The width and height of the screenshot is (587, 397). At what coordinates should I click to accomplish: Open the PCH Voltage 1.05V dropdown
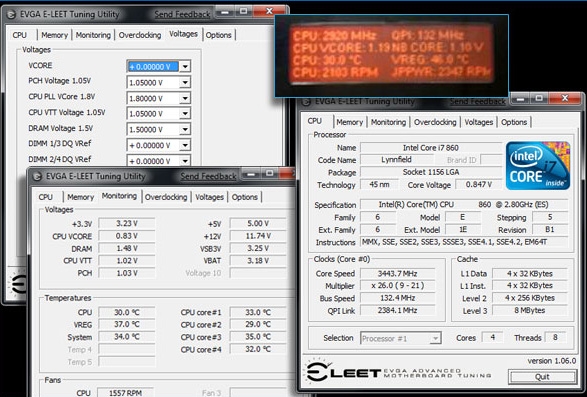click(185, 82)
